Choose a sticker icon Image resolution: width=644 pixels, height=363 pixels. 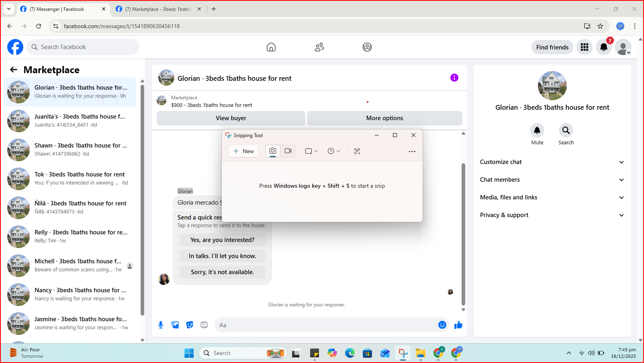click(x=190, y=325)
